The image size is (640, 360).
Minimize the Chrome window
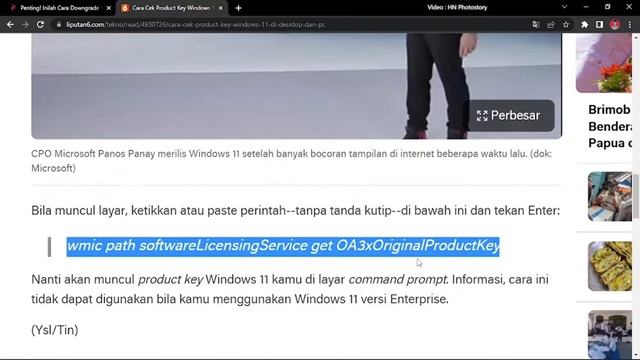pos(586,7)
